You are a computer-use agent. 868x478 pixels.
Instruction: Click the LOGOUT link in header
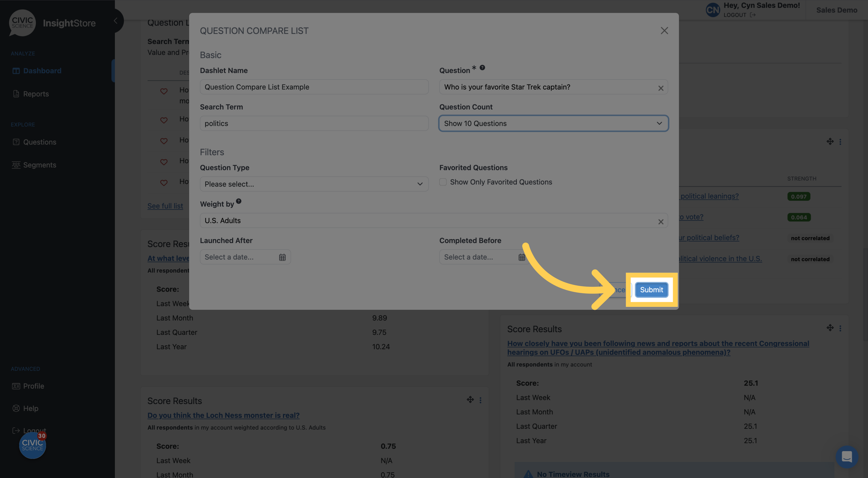pyautogui.click(x=735, y=15)
